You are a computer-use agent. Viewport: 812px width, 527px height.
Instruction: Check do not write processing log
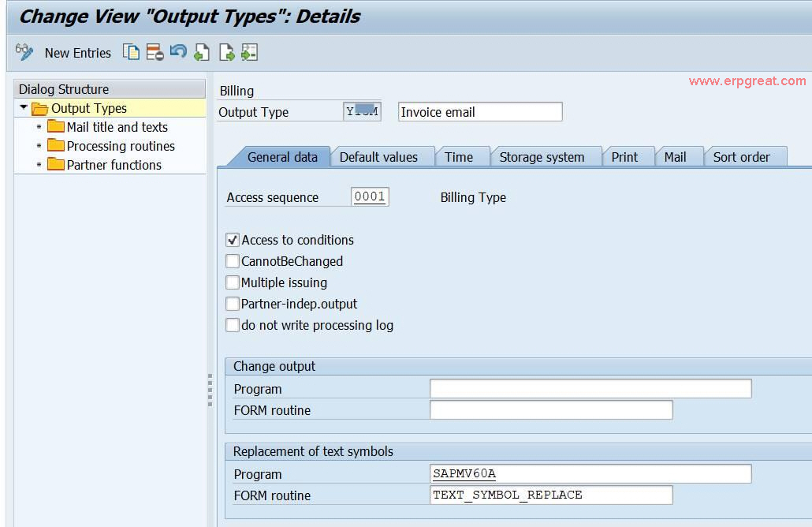233,325
